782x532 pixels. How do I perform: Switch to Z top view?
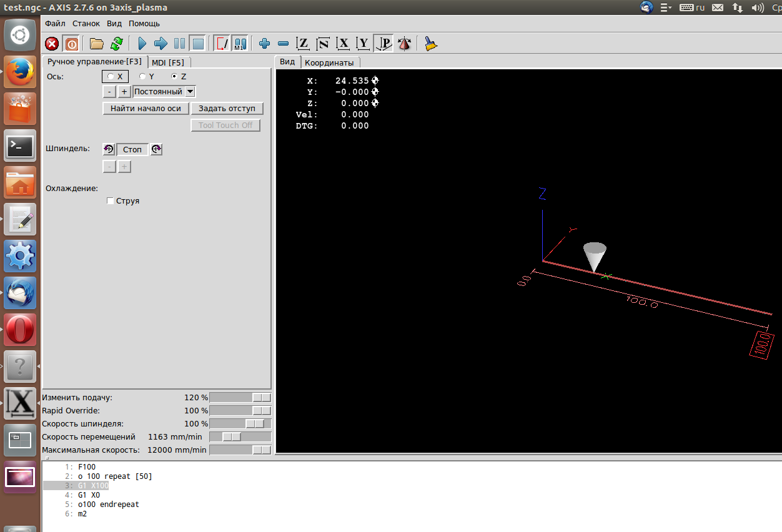303,44
